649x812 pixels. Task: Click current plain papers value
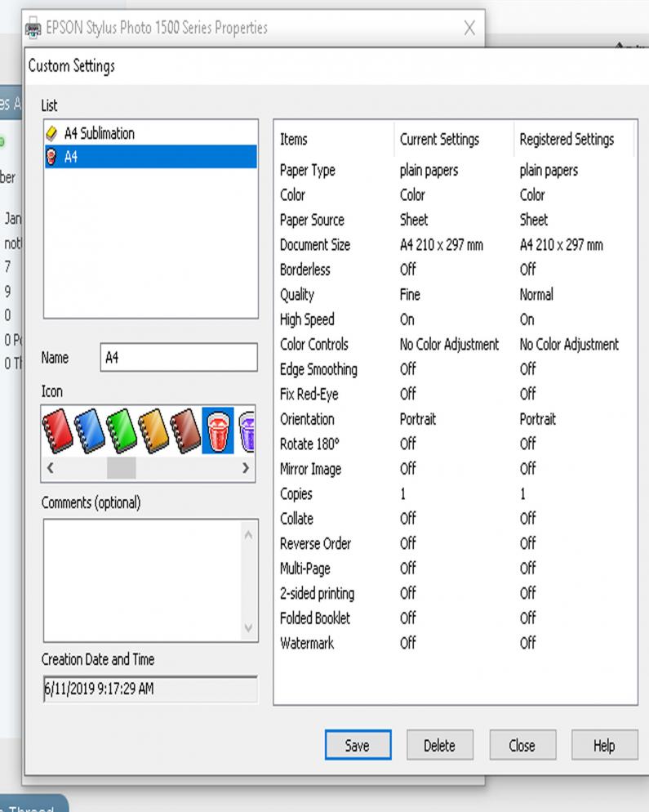click(429, 171)
